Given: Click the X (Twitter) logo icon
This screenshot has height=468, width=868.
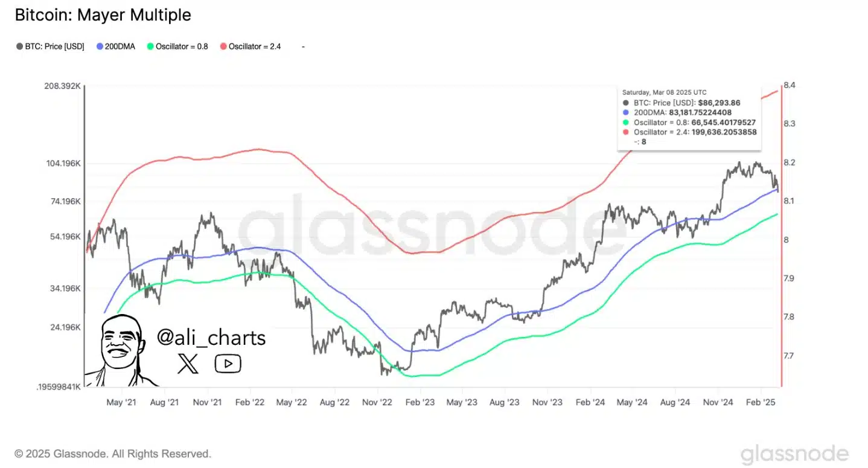Looking at the screenshot, I should point(188,363).
